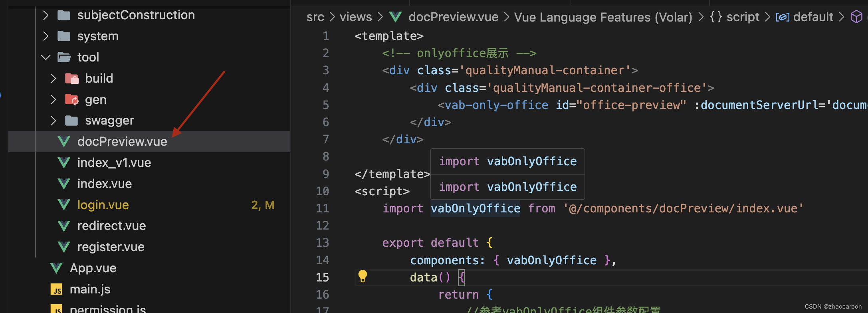Viewport: 868px width, 313px height.
Task: Click the import path string '@/components/docPreview/index.vue'
Action: point(683,208)
